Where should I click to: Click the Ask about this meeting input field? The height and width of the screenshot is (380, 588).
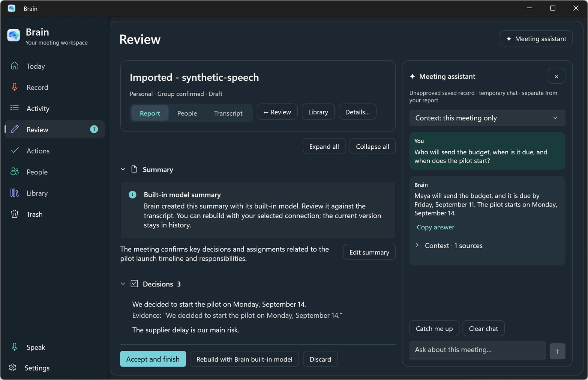click(477, 350)
